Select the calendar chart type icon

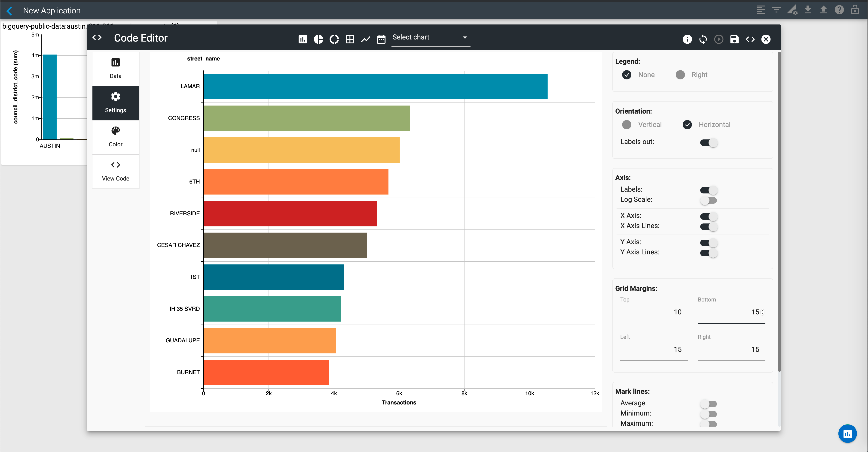381,39
